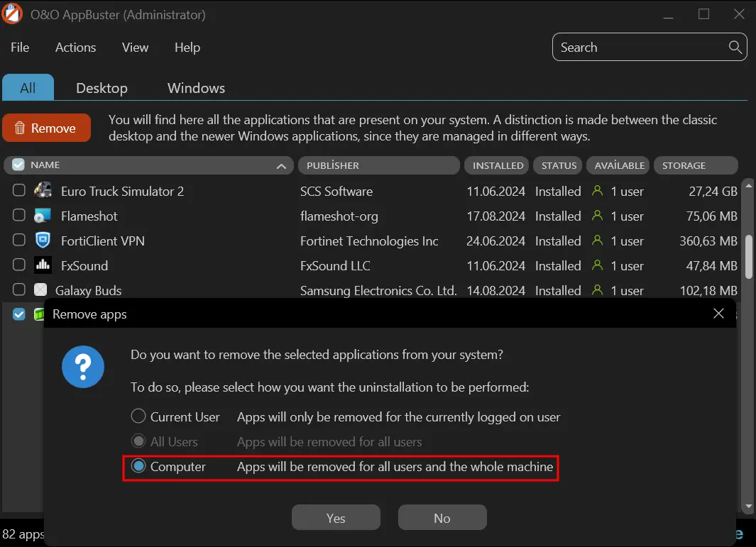Viewport: 756px width, 547px height.
Task: Toggle the select-all checkbox in NAME header
Action: (18, 165)
